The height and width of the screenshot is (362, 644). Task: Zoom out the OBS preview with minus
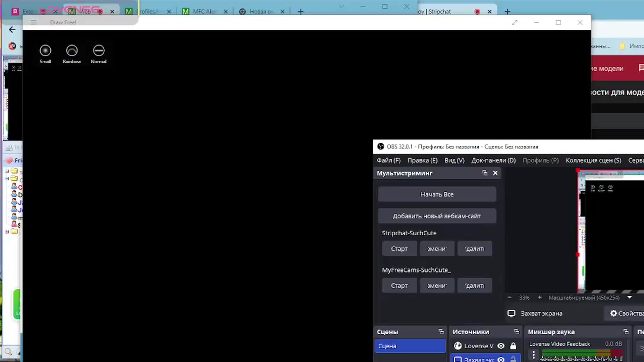(509, 297)
